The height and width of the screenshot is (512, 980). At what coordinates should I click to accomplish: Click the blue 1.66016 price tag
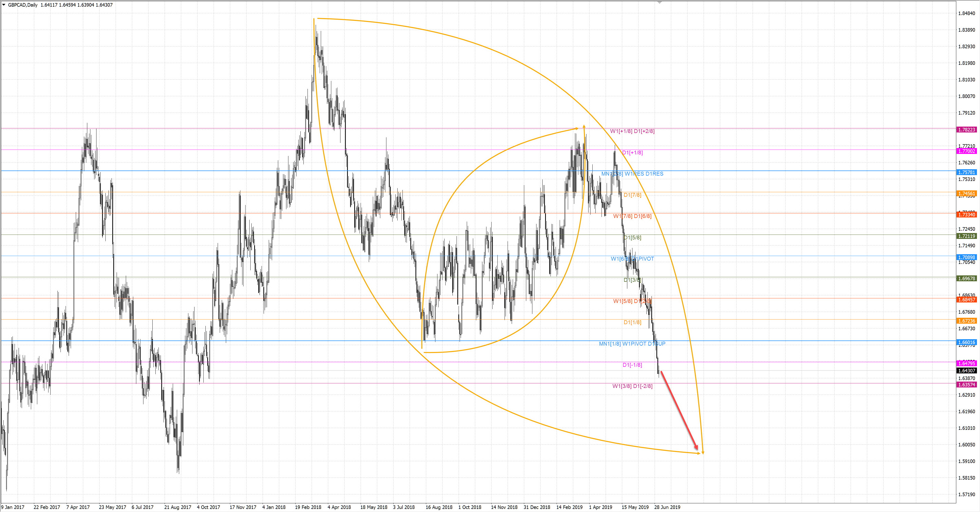click(x=966, y=342)
